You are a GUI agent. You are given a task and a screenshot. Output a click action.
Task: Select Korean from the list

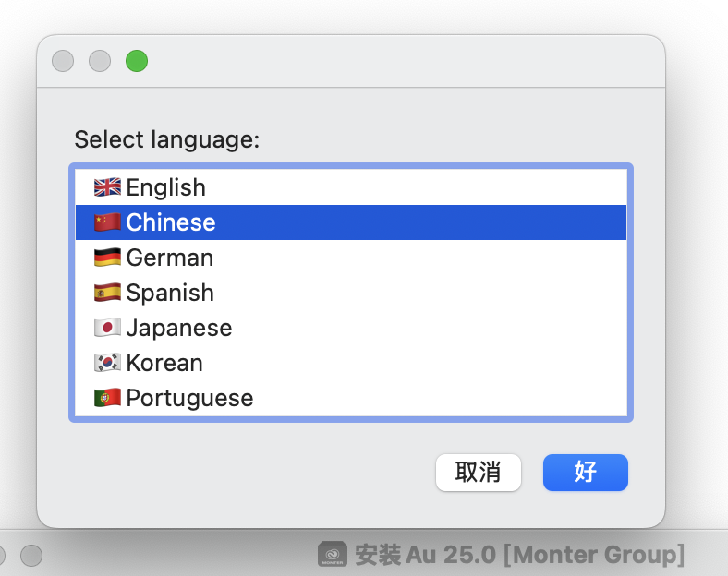[164, 363]
